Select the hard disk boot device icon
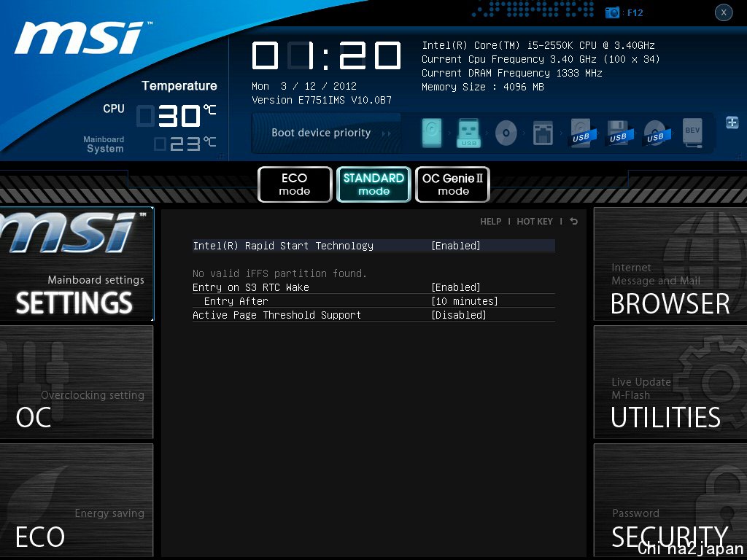The width and height of the screenshot is (747, 560). click(432, 133)
